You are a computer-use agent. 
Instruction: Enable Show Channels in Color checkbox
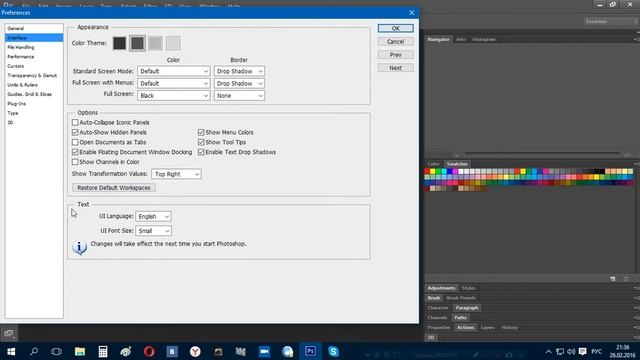click(x=75, y=162)
